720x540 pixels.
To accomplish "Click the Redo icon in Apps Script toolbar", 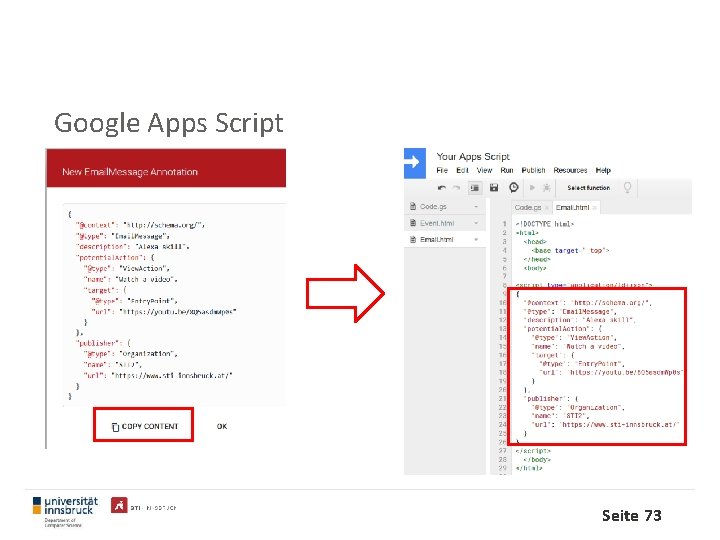I will 456,188.
